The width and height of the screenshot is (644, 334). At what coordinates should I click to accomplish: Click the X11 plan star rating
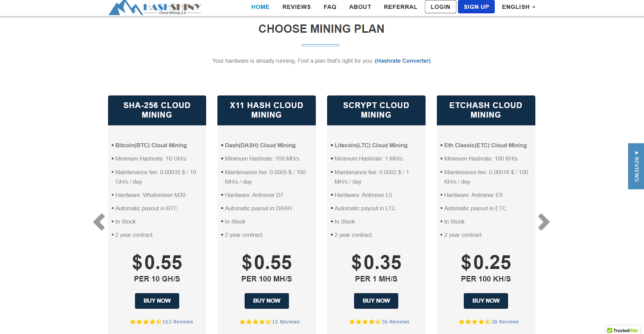coord(255,322)
